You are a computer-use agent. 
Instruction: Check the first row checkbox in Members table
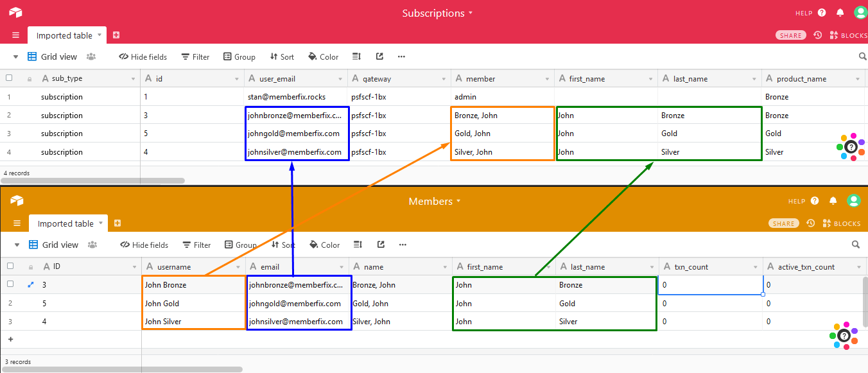click(x=10, y=284)
